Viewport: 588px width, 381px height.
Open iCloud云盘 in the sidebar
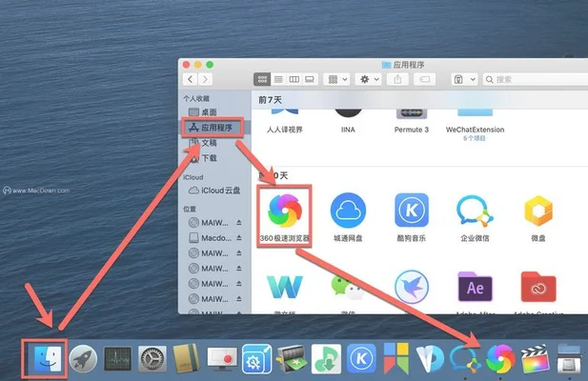(214, 190)
